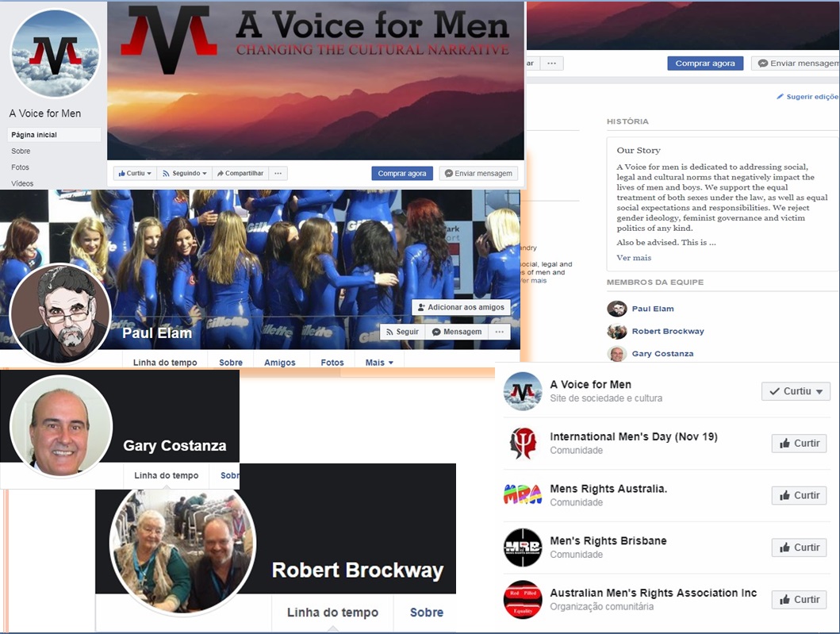Click Enviar mensagem in the right page window
The width and height of the screenshot is (840, 634).
[x=795, y=63]
